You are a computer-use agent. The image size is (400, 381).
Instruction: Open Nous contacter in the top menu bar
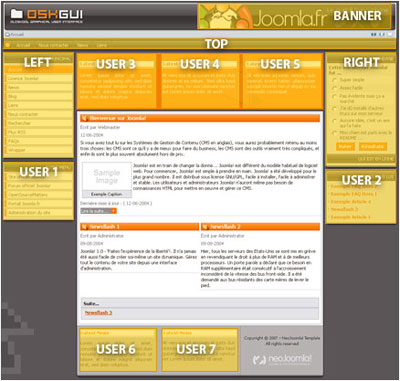(53, 45)
